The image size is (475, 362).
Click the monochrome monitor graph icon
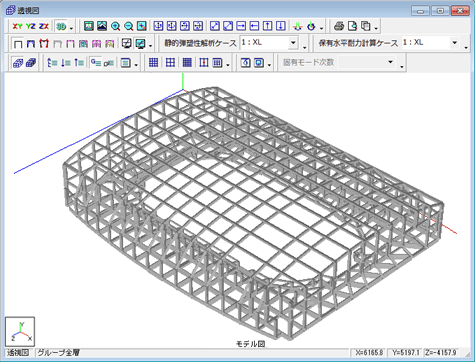(x=127, y=44)
